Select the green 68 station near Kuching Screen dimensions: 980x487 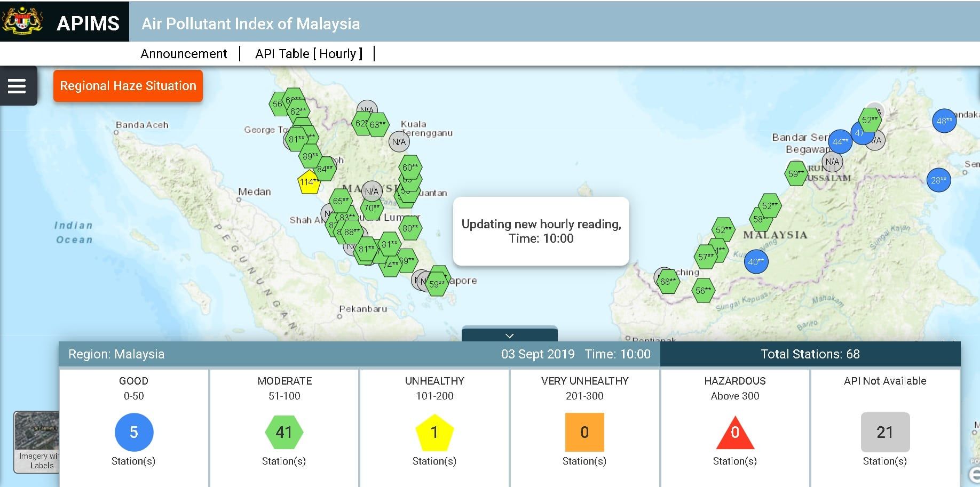tap(668, 281)
